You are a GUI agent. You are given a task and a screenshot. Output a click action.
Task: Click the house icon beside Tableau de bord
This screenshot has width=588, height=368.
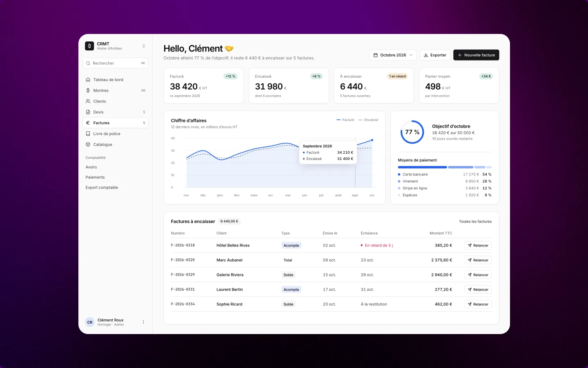tap(88, 80)
